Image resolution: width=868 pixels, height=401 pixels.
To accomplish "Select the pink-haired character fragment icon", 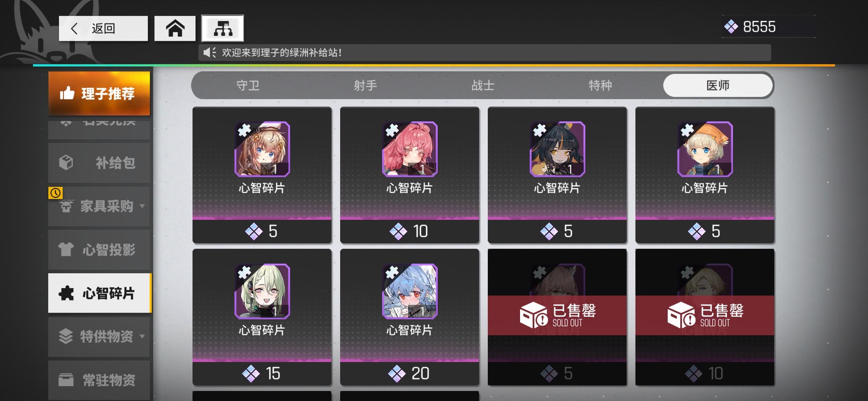I will 410,149.
